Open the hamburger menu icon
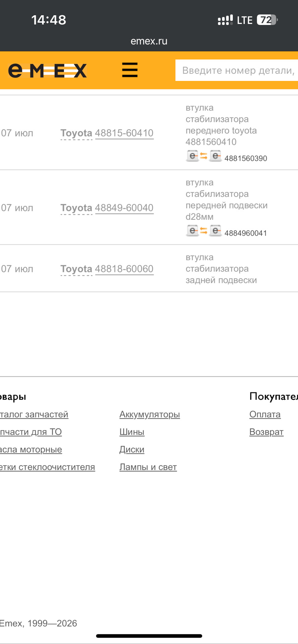The width and height of the screenshot is (298, 644). point(130,70)
